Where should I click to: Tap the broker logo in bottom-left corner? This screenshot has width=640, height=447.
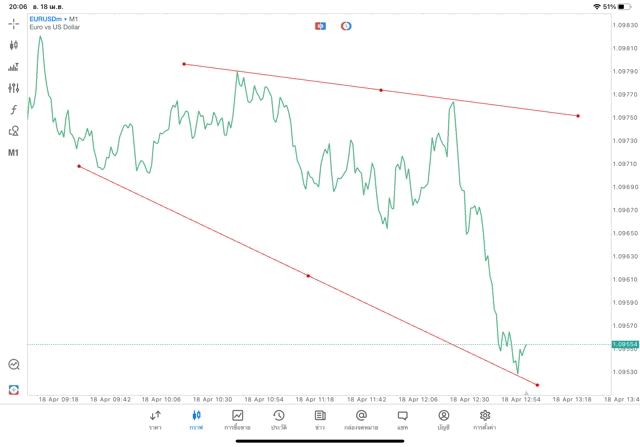coord(14,389)
